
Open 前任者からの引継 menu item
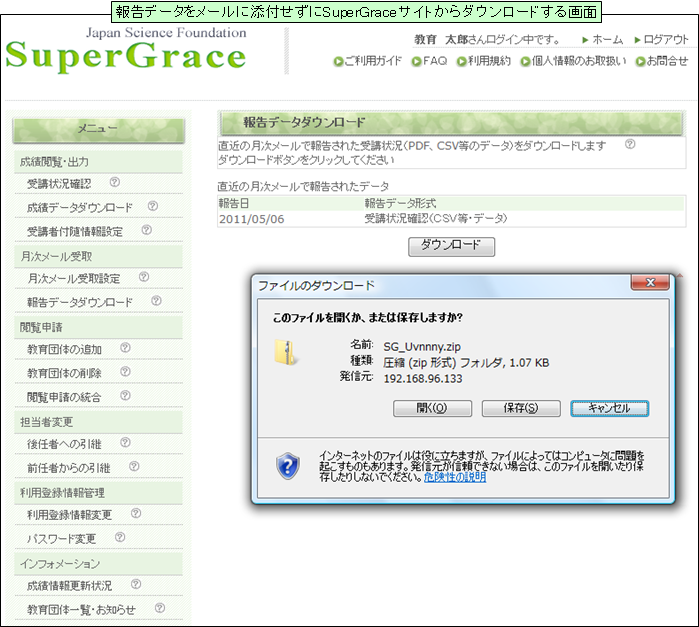(x=69, y=468)
